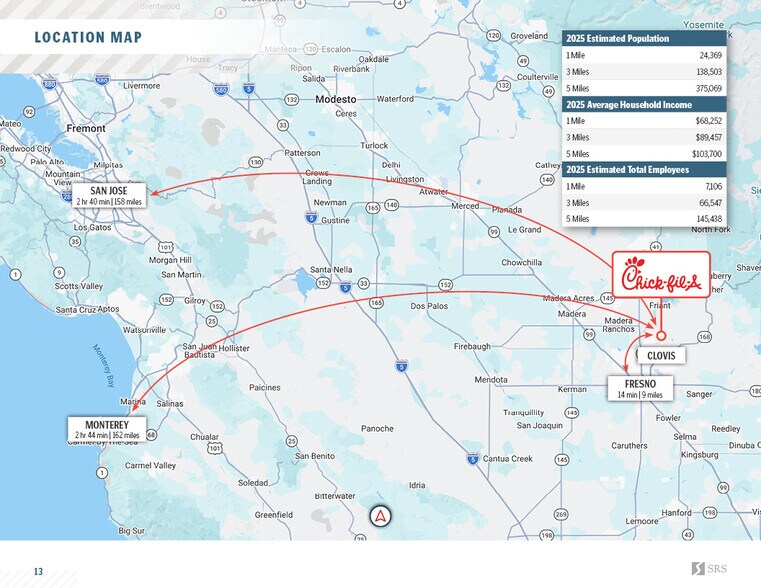Screen dimensions: 761x588
Task: Click the Route 168 shield east of Clovis
Action: pos(705,338)
